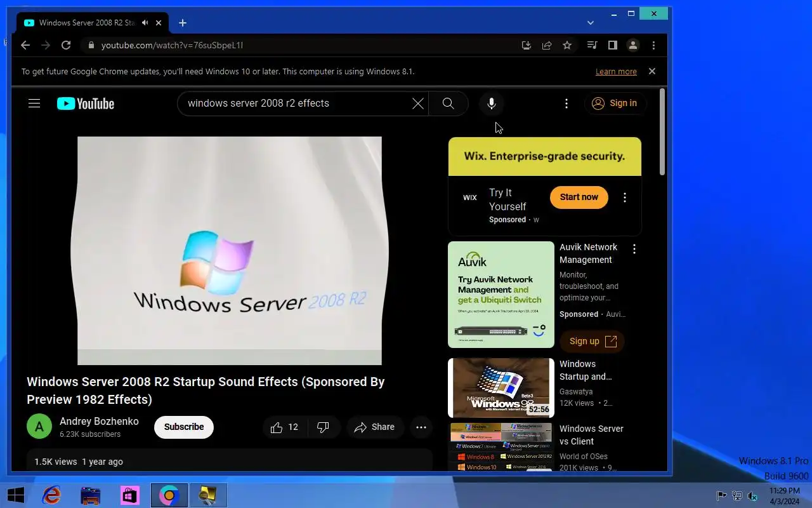Subscribe to the channel

(x=184, y=427)
